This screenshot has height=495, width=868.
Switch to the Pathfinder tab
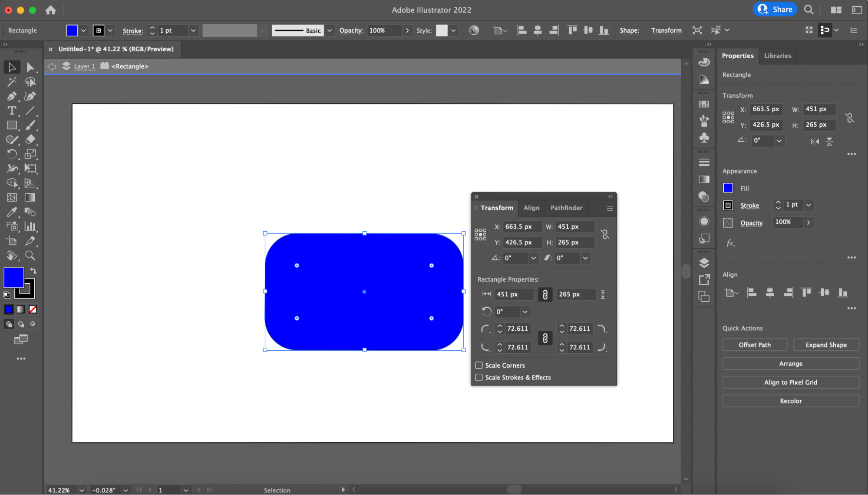(x=566, y=208)
